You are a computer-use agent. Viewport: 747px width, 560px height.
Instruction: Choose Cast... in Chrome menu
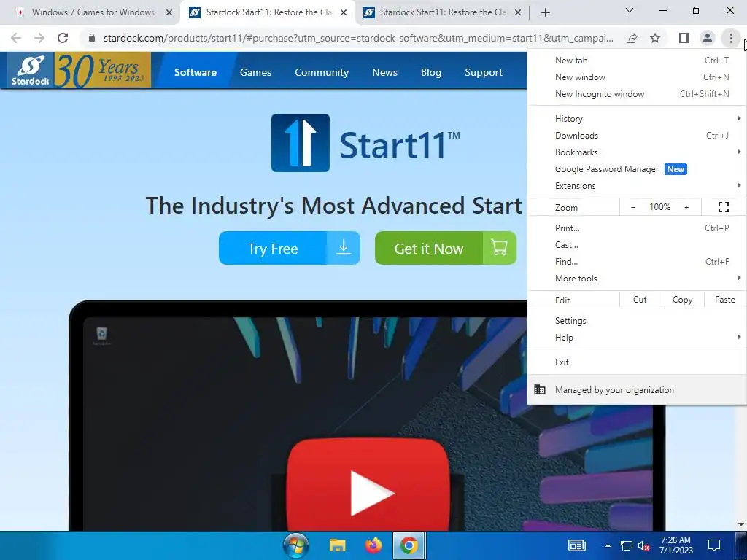tap(637, 245)
